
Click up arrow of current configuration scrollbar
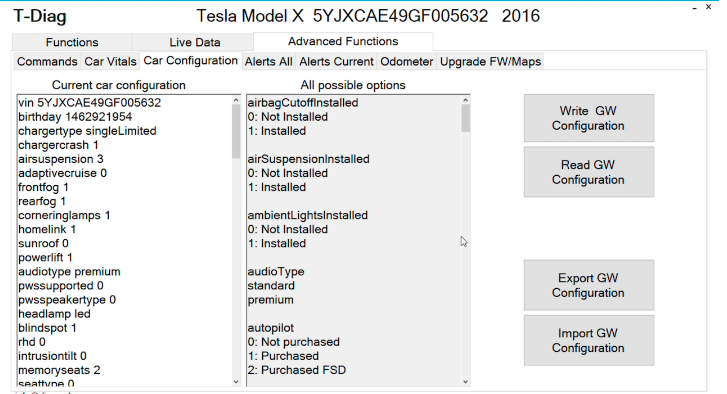pyautogui.click(x=236, y=100)
